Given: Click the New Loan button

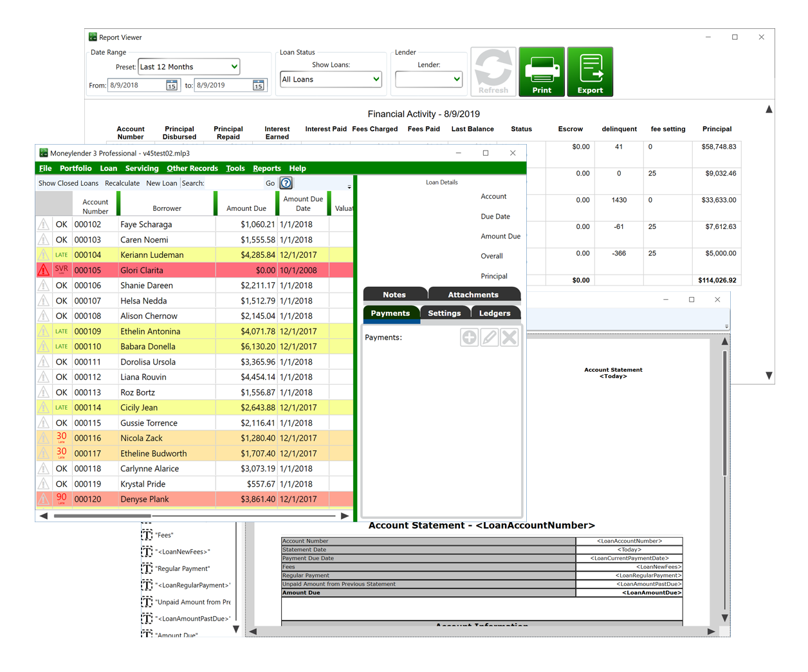Looking at the screenshot, I should (x=161, y=183).
